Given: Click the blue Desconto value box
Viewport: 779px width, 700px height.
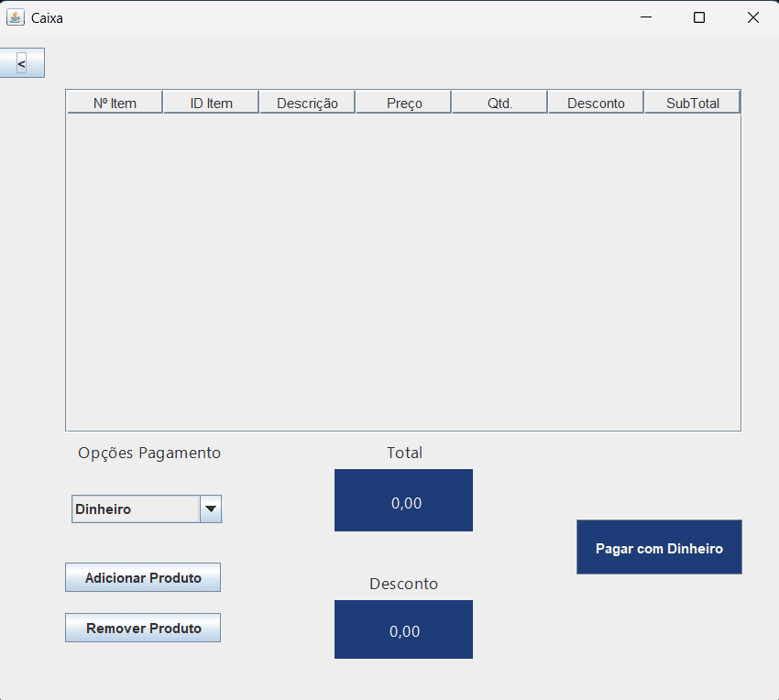Looking at the screenshot, I should pos(403,629).
